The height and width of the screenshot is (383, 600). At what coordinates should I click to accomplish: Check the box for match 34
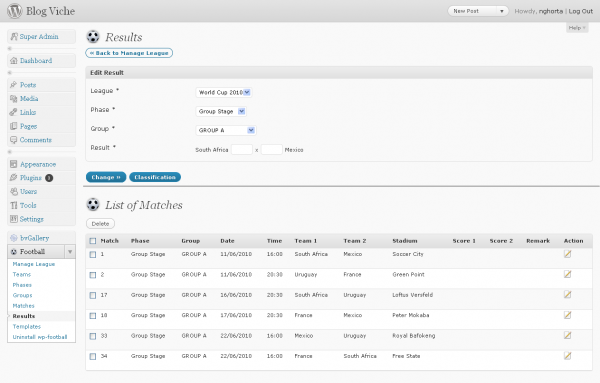coord(93,356)
